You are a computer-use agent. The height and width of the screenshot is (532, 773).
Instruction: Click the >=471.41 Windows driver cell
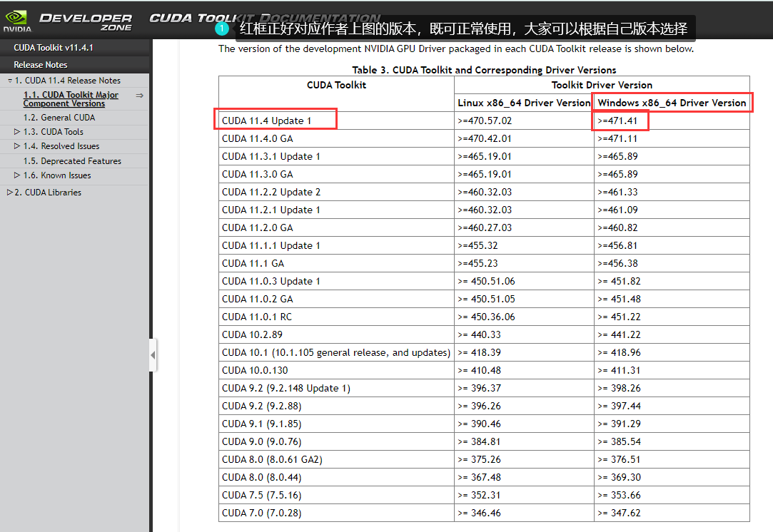672,121
